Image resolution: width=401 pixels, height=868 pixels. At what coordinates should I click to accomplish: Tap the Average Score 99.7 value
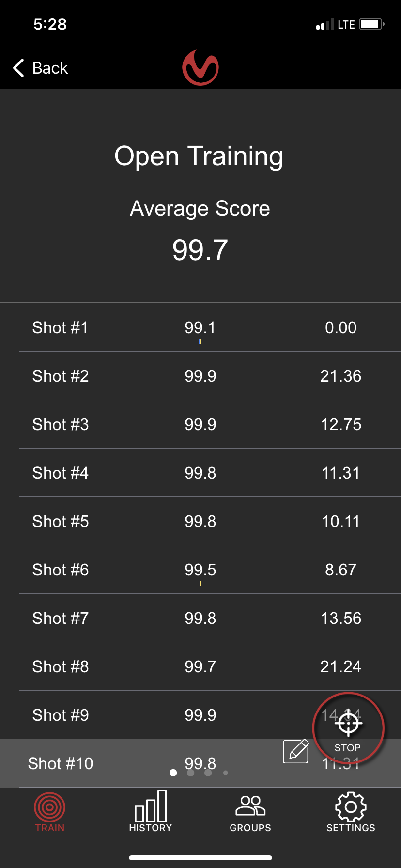pyautogui.click(x=200, y=250)
